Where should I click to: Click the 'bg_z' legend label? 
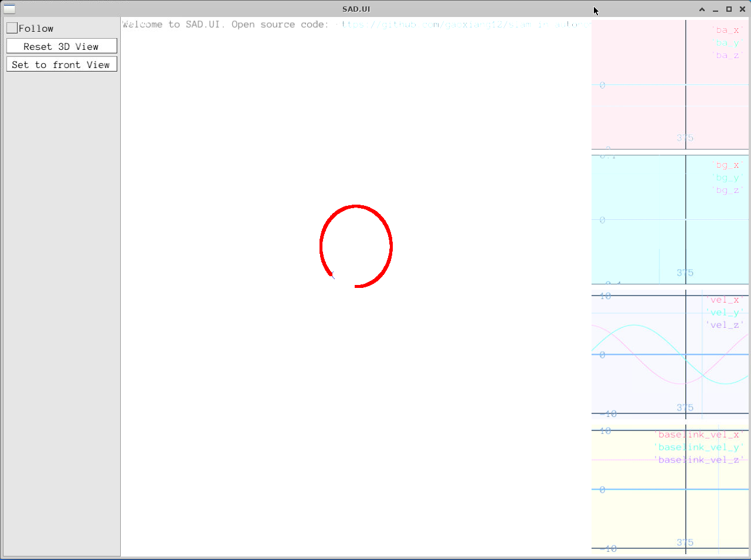[x=727, y=191]
